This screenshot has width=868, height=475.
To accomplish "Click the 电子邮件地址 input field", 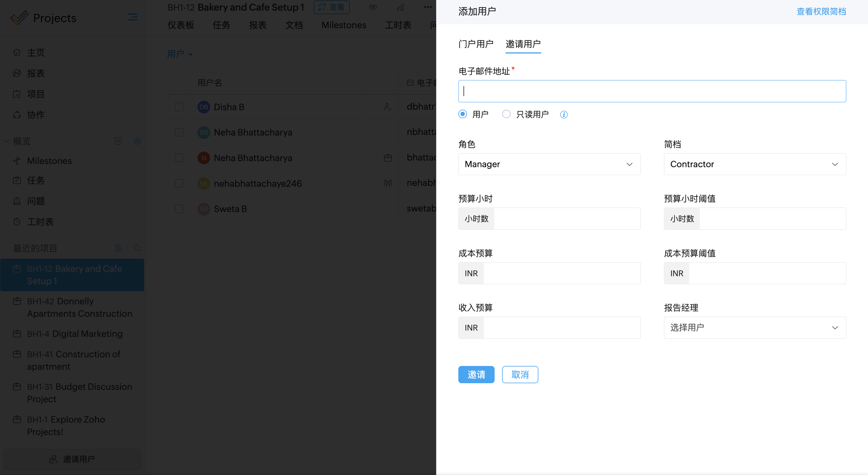I will (652, 91).
